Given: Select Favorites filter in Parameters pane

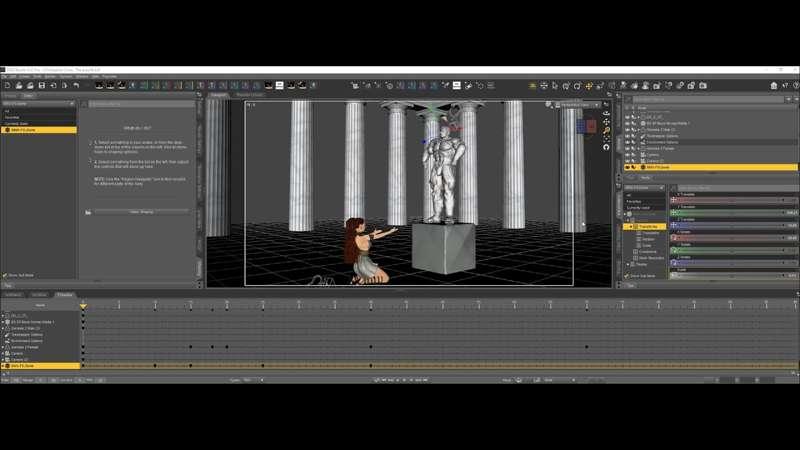Looking at the screenshot, I should pyautogui.click(x=633, y=202).
